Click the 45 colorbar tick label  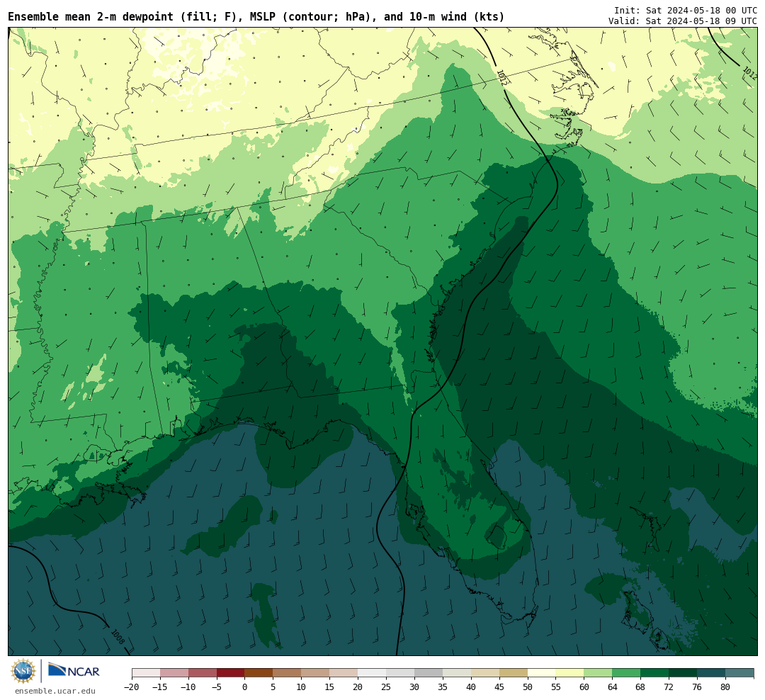(x=499, y=687)
